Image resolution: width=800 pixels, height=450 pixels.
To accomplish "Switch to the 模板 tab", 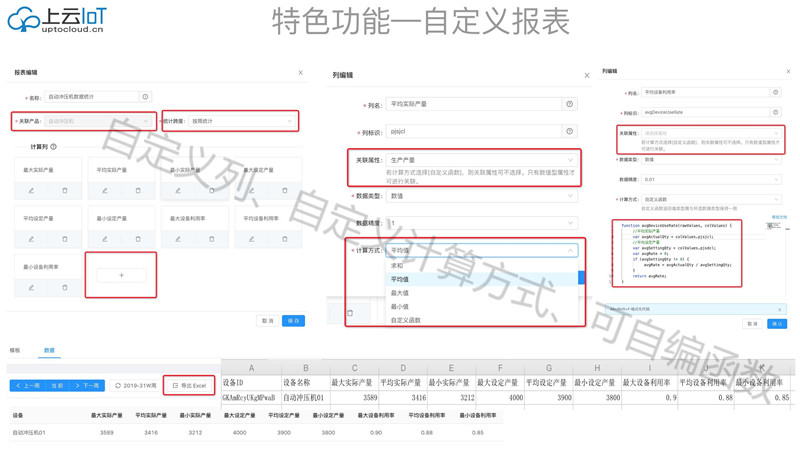I will 15,351.
